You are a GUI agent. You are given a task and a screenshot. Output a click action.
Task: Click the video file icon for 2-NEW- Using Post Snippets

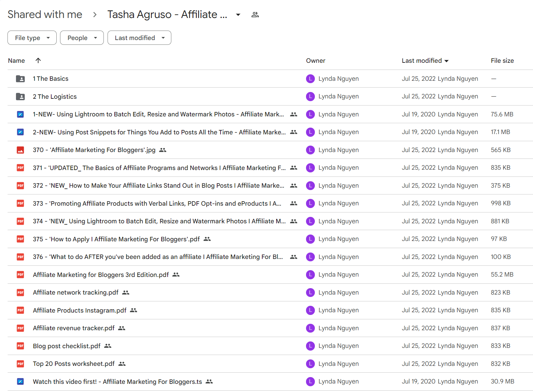(x=20, y=132)
